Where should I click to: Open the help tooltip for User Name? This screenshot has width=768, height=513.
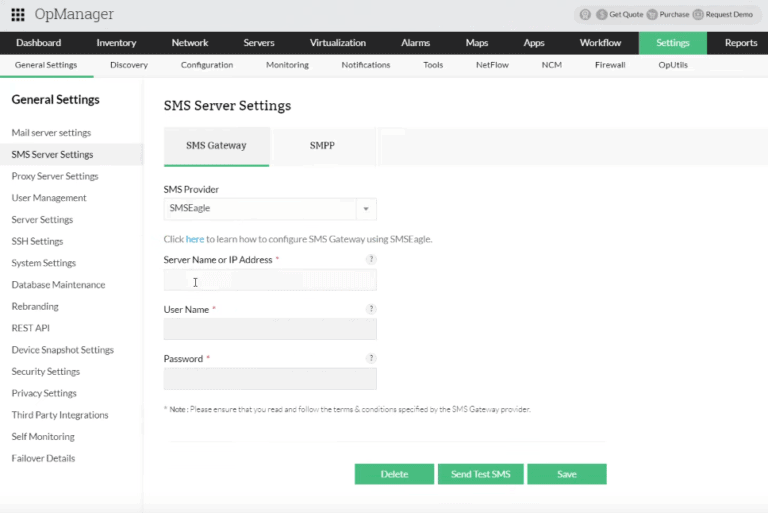371,309
